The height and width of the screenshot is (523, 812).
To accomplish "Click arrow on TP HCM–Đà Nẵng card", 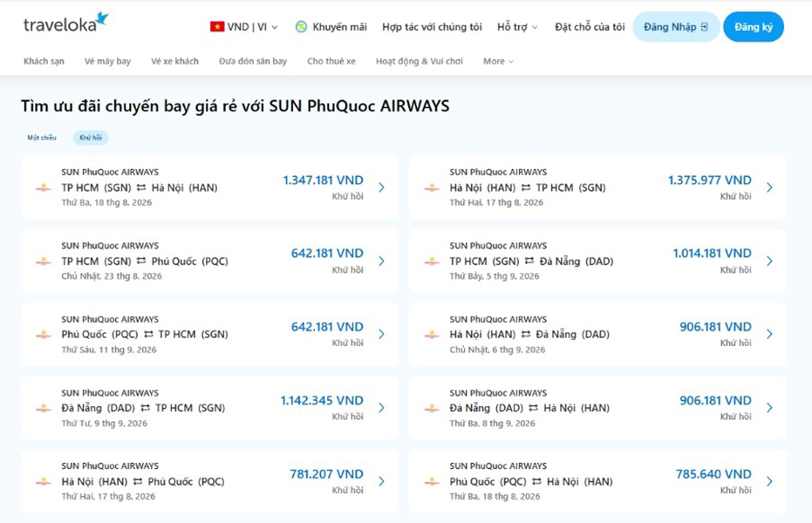I will [x=769, y=261].
